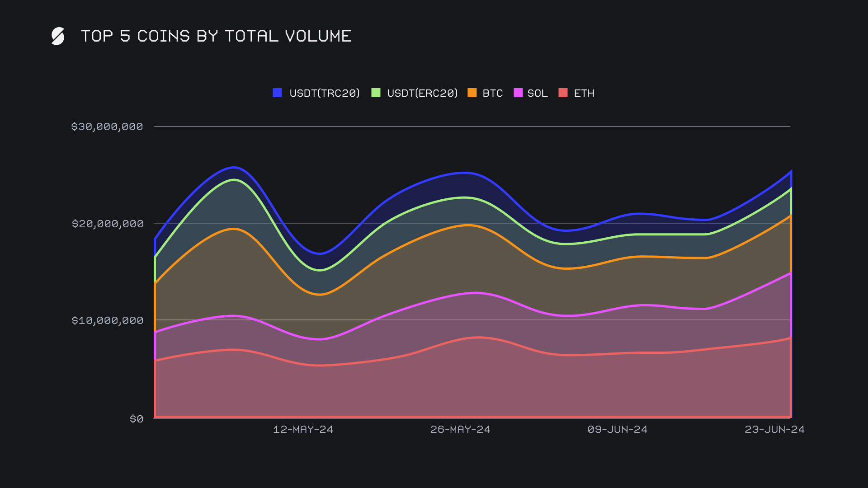Click the blue USDT(TRC20) legend swatch
Viewport: 868px width, 488px height.
[x=278, y=93]
